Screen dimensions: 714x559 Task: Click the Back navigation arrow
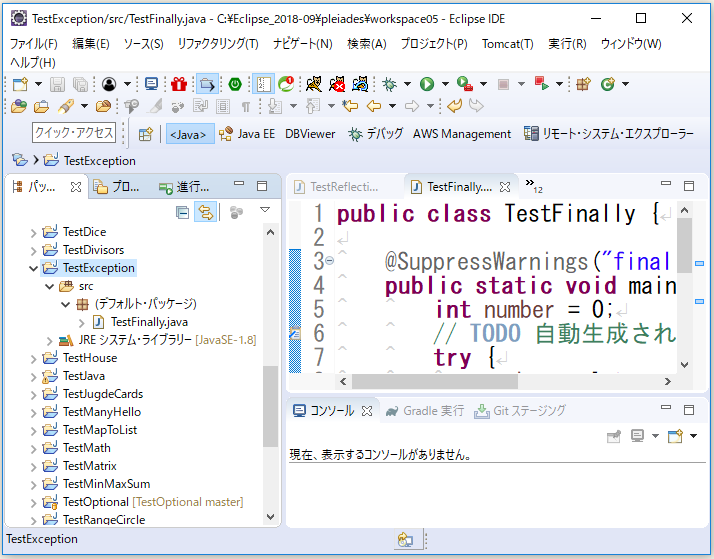pyautogui.click(x=374, y=107)
